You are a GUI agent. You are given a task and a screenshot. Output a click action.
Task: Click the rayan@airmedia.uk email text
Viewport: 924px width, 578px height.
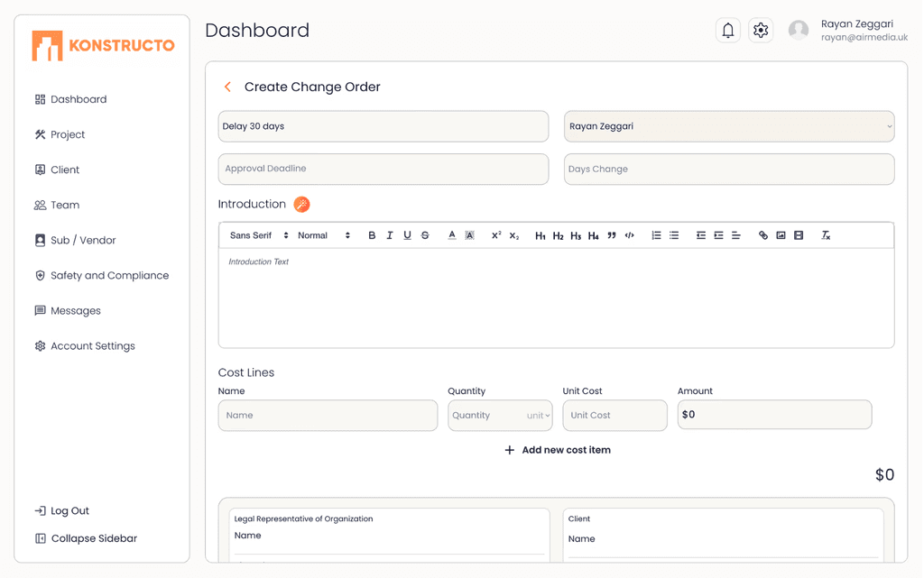(864, 37)
